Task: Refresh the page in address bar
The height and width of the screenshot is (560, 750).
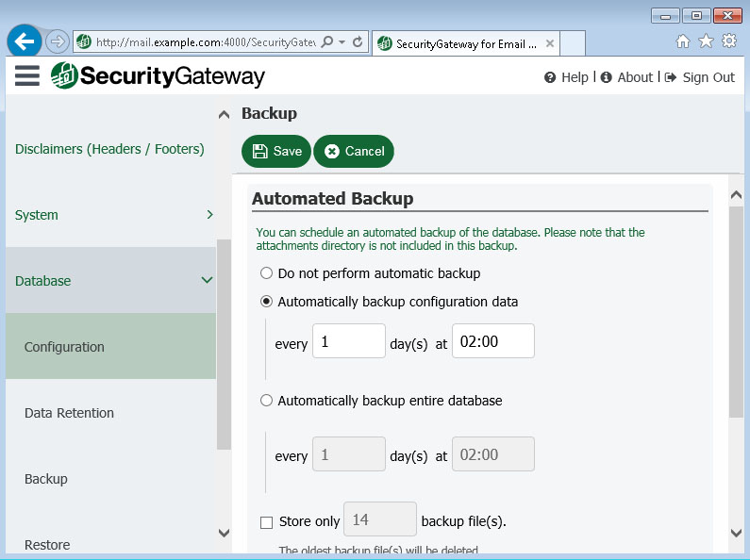Action: pyautogui.click(x=358, y=42)
